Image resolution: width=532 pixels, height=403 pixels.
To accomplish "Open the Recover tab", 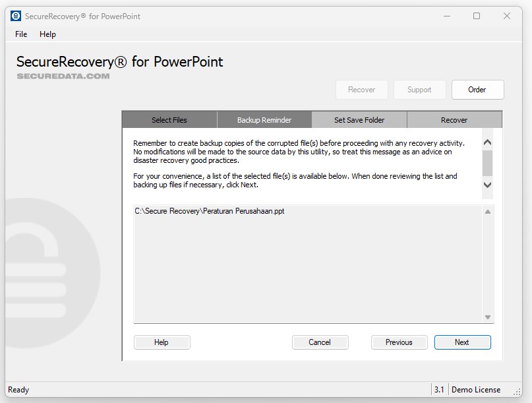I will point(454,119).
